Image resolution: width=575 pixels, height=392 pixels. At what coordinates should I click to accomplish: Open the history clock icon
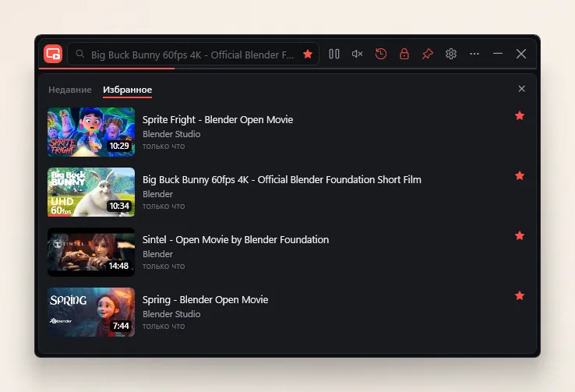381,54
